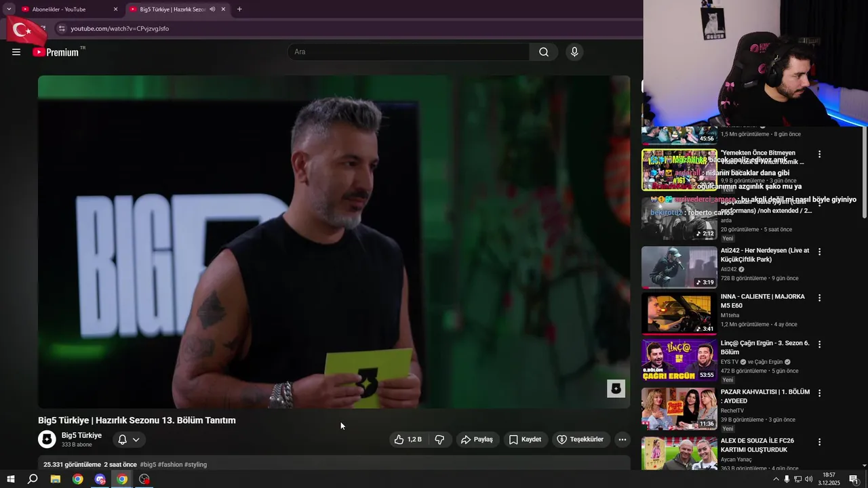Focus the Ara search field

(409, 52)
